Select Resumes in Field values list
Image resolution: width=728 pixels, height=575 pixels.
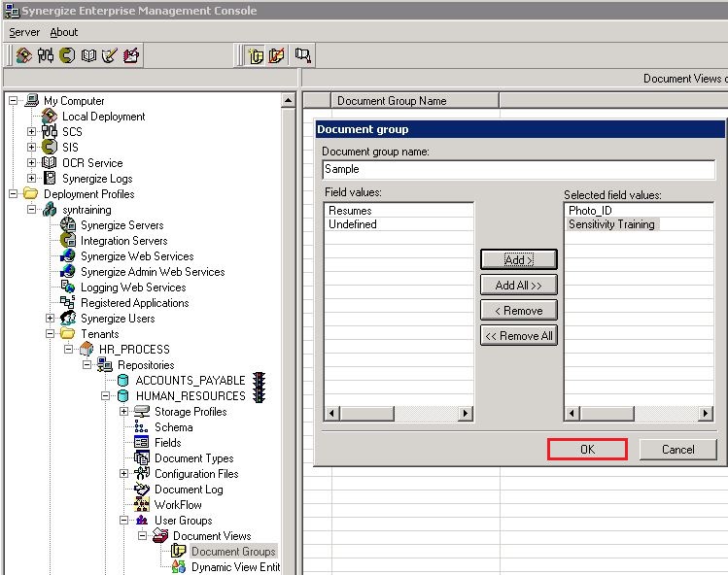coord(350,211)
